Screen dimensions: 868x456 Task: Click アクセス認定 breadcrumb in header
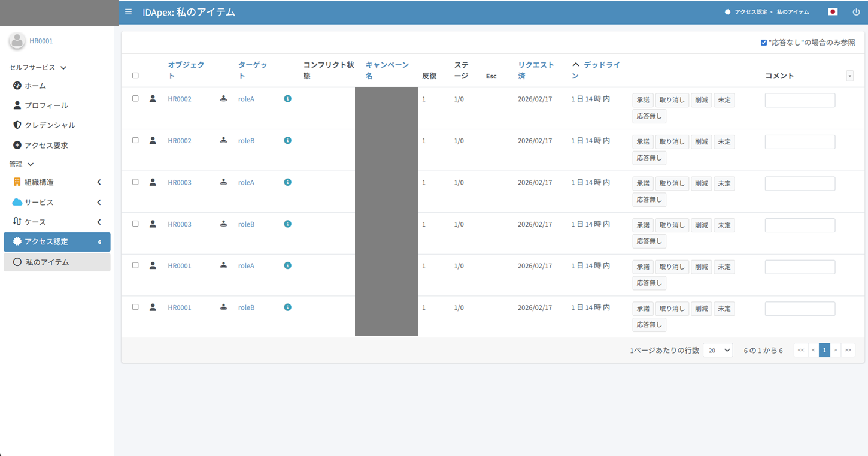coord(751,12)
